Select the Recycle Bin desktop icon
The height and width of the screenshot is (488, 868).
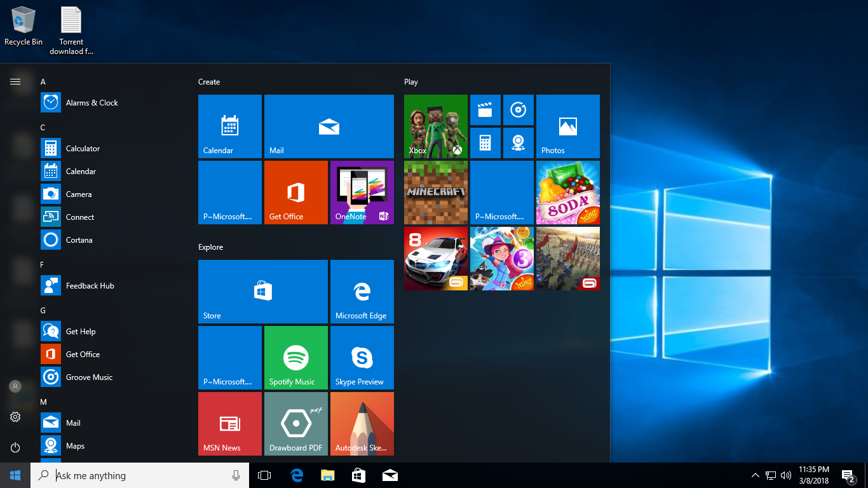24,26
